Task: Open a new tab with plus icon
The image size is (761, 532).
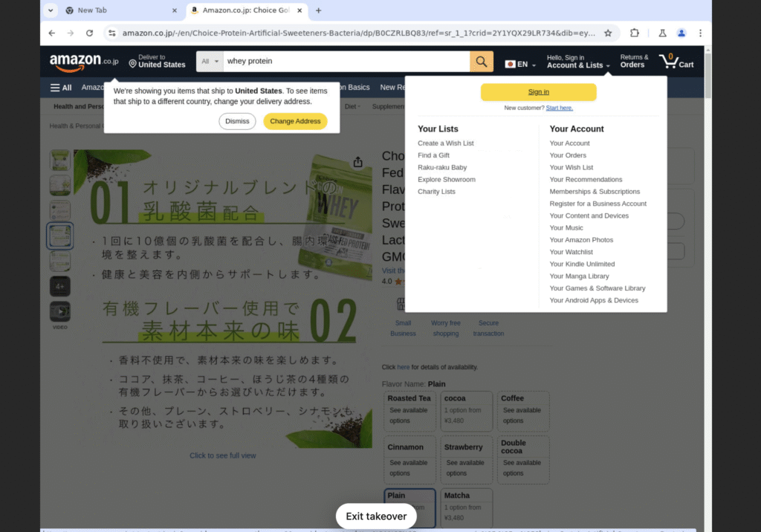Action: coord(318,10)
